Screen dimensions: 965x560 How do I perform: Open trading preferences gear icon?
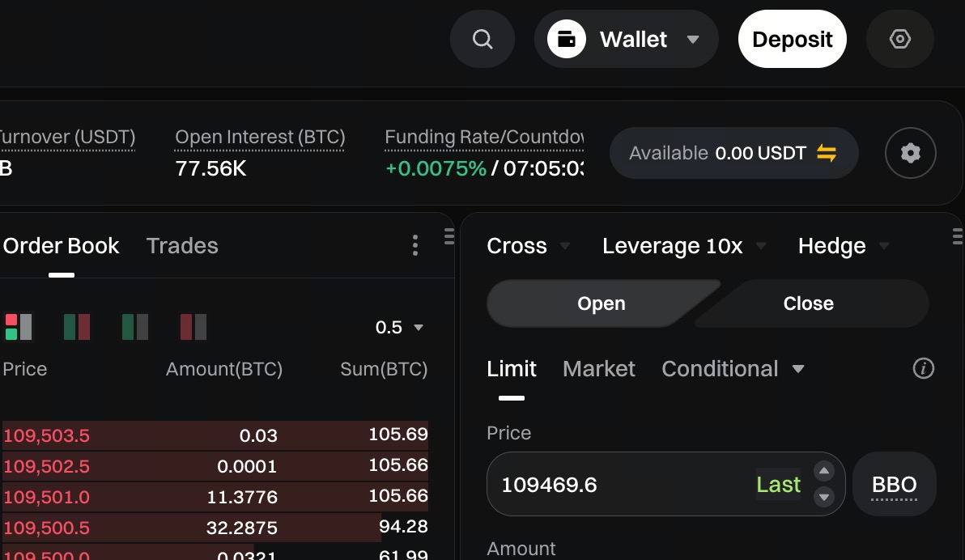click(x=911, y=153)
